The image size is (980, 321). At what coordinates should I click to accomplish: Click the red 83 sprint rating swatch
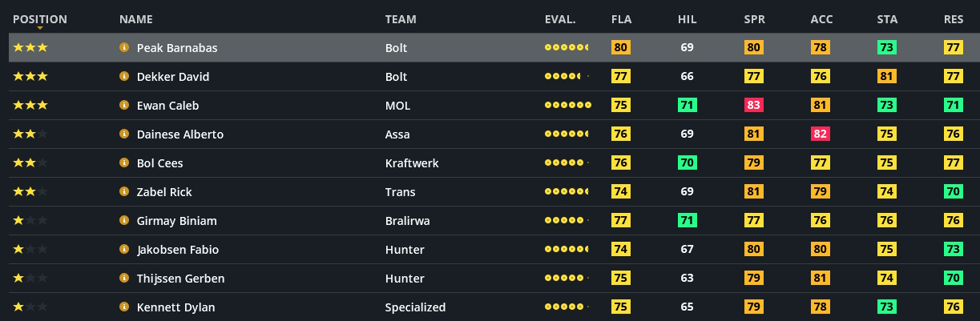click(x=753, y=106)
